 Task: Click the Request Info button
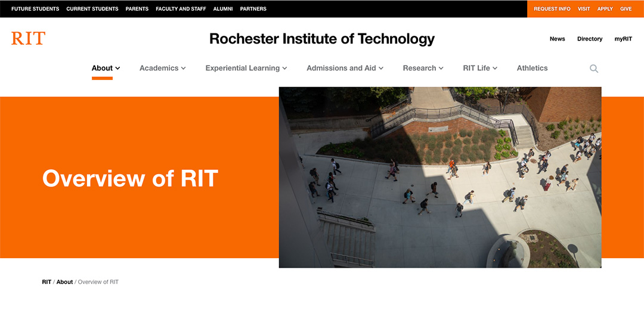552,9
